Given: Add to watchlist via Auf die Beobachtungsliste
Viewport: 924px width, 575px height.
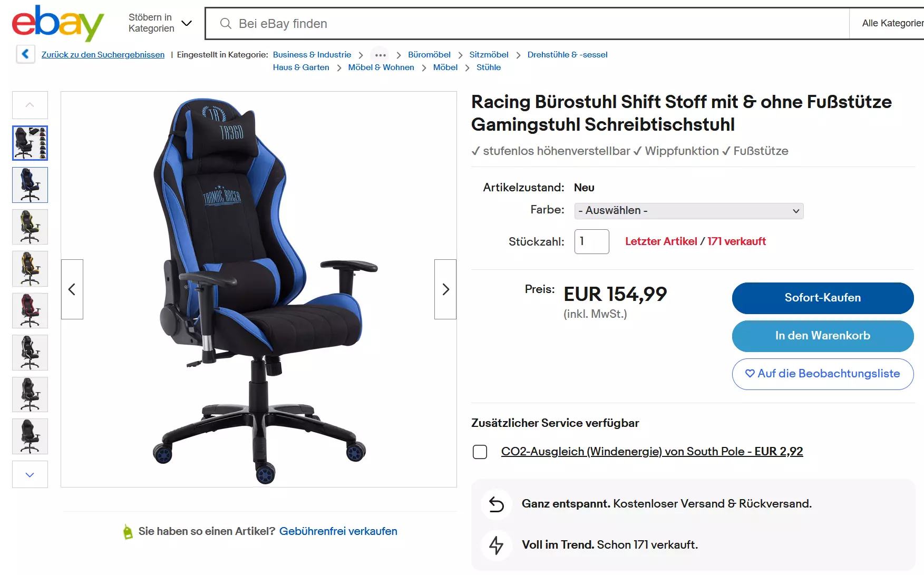Looking at the screenshot, I should pyautogui.click(x=822, y=374).
